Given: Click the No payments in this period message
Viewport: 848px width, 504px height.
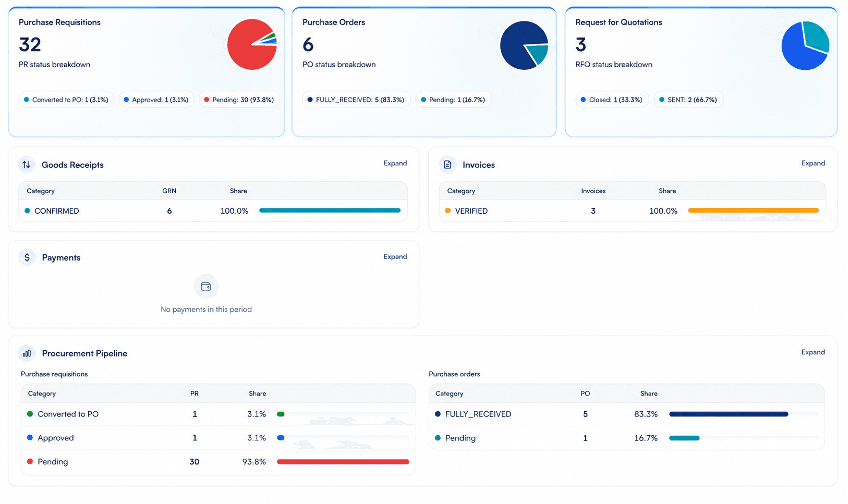Looking at the screenshot, I should click(206, 310).
